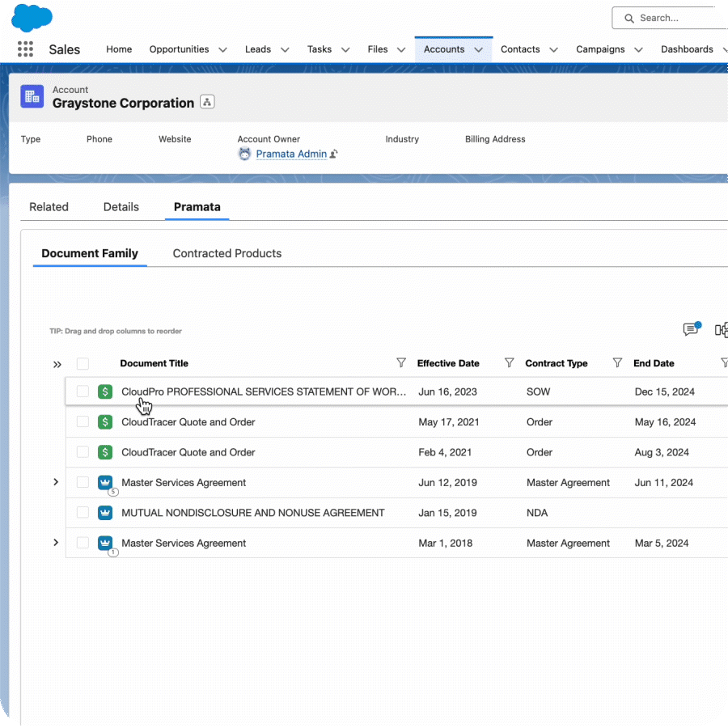This screenshot has width=728, height=728.
Task: Click the End Date column header
Action: [x=654, y=363]
